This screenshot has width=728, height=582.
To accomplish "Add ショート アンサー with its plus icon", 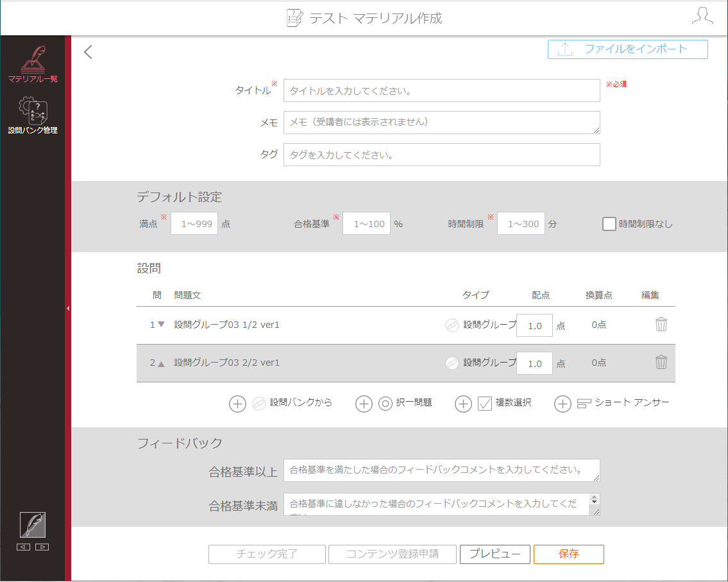I will coord(563,404).
